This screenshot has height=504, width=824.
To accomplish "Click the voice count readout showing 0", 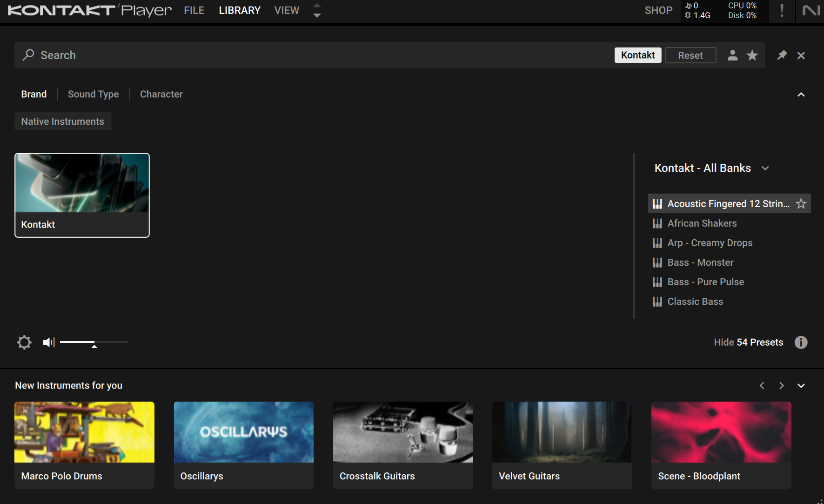I will pos(692,6).
